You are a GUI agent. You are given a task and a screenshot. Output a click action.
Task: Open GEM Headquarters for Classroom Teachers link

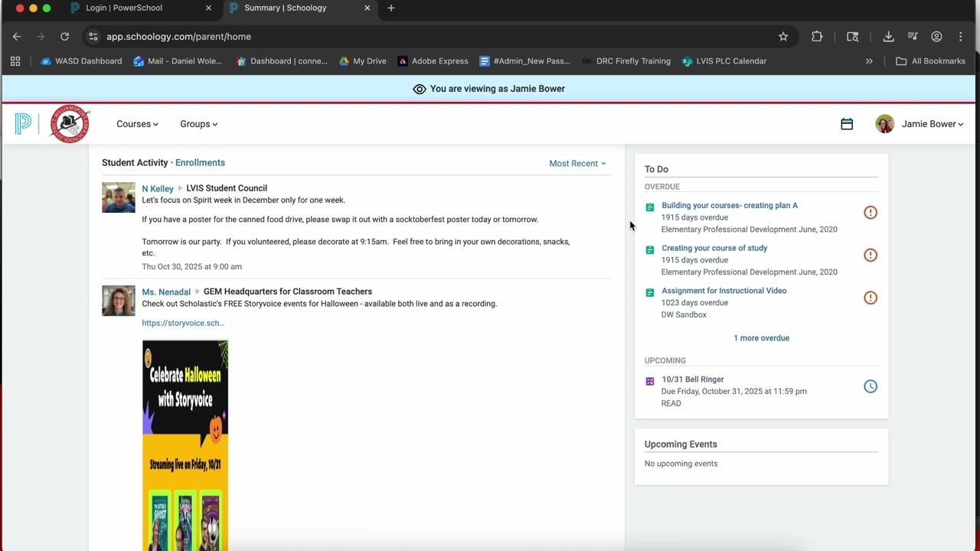(x=288, y=292)
